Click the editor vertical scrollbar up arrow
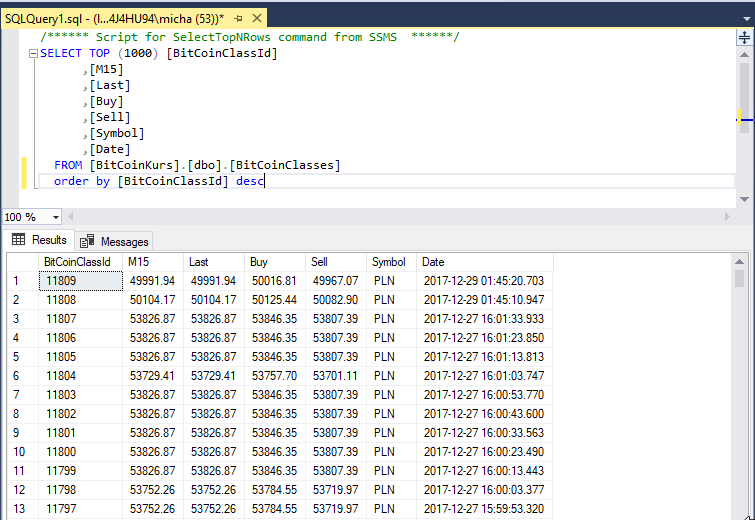This screenshot has height=520, width=755. [x=744, y=54]
